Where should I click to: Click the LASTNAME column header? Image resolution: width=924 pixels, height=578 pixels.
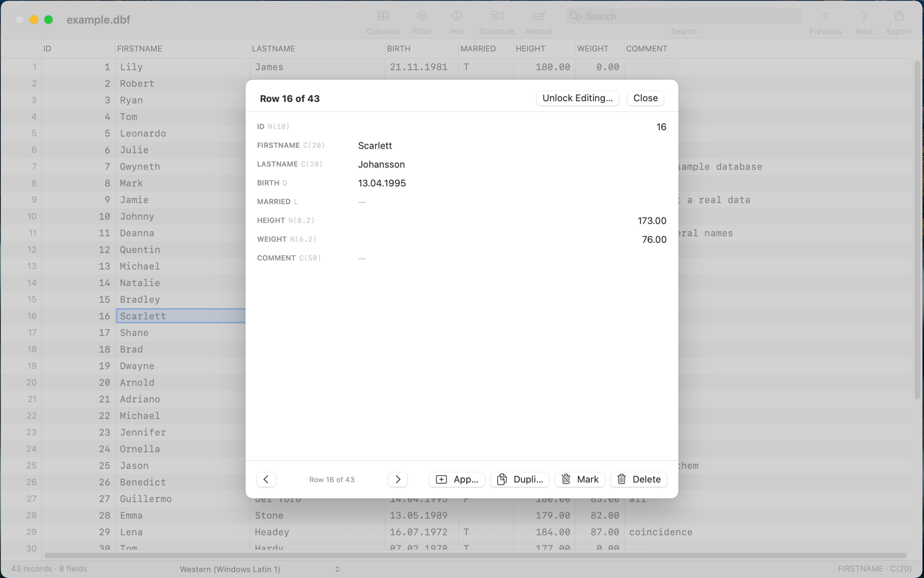pos(317,49)
